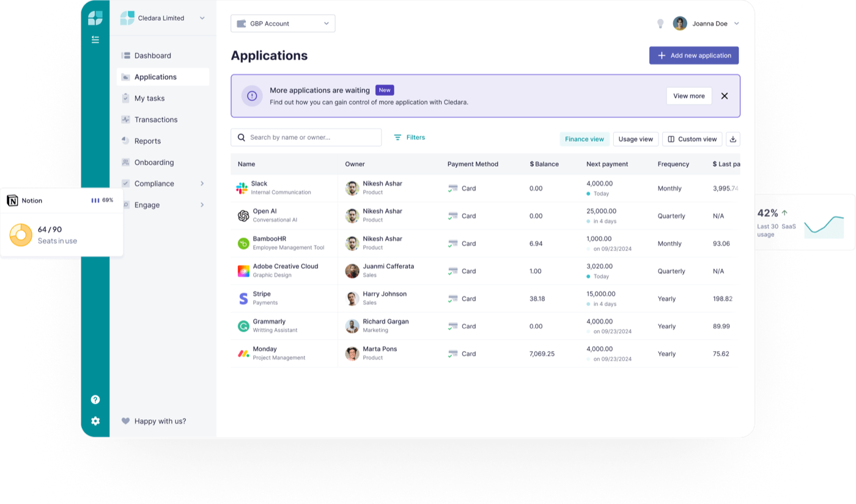Click the Next payment column header
Screen dimensions: 856x504
pyautogui.click(x=607, y=164)
